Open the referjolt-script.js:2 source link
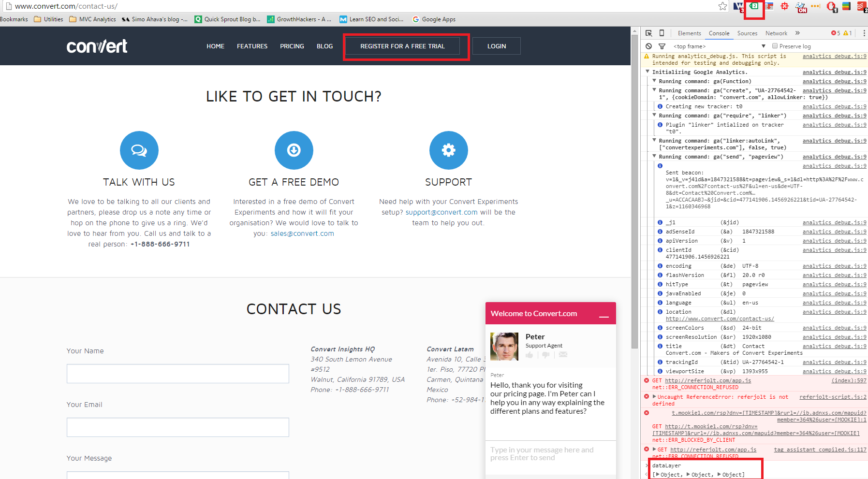Screen dimensions: 868x479 pos(833,397)
